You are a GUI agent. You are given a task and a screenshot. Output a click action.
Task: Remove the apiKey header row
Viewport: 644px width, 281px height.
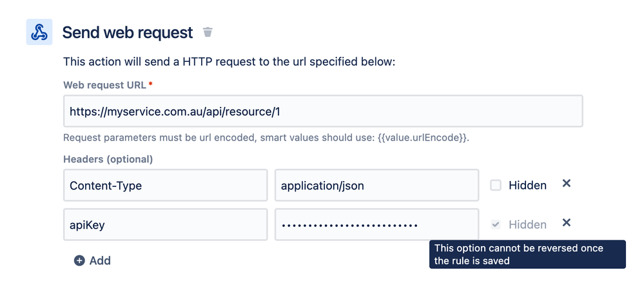567,222
